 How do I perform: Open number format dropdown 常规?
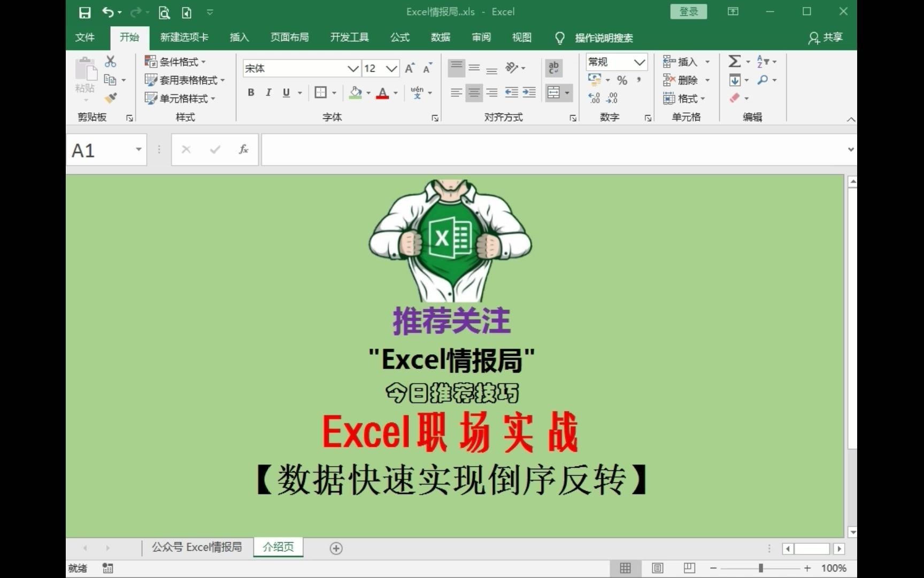point(640,62)
